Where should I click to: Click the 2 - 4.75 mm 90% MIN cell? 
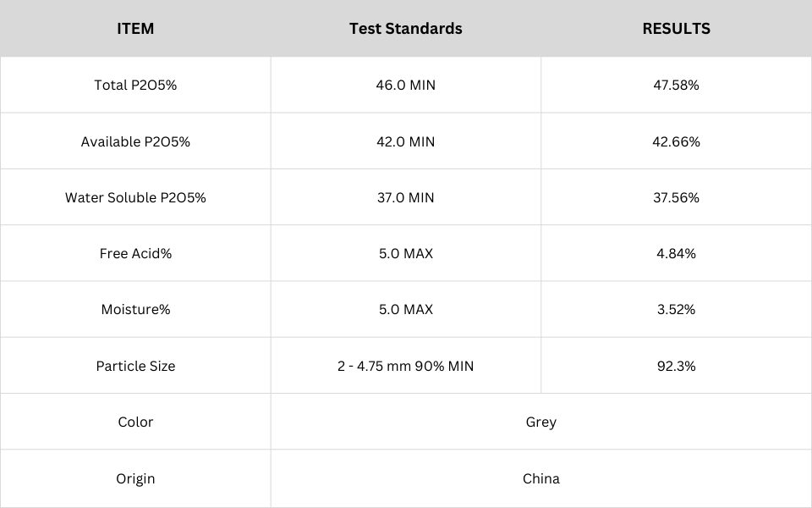[x=406, y=366]
